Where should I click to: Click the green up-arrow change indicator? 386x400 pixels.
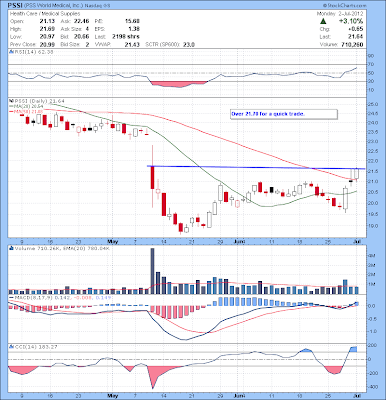coord(323,21)
